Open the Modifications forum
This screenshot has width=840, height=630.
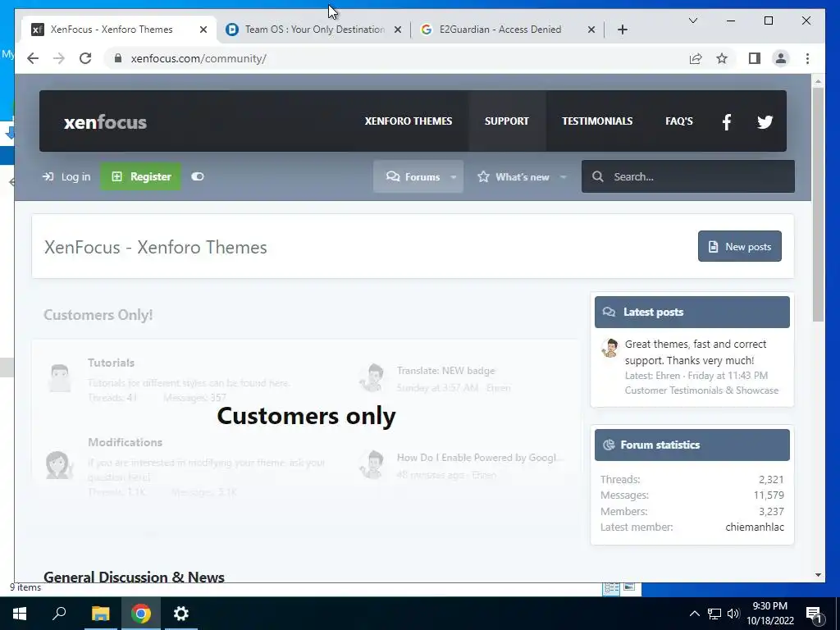tap(125, 442)
